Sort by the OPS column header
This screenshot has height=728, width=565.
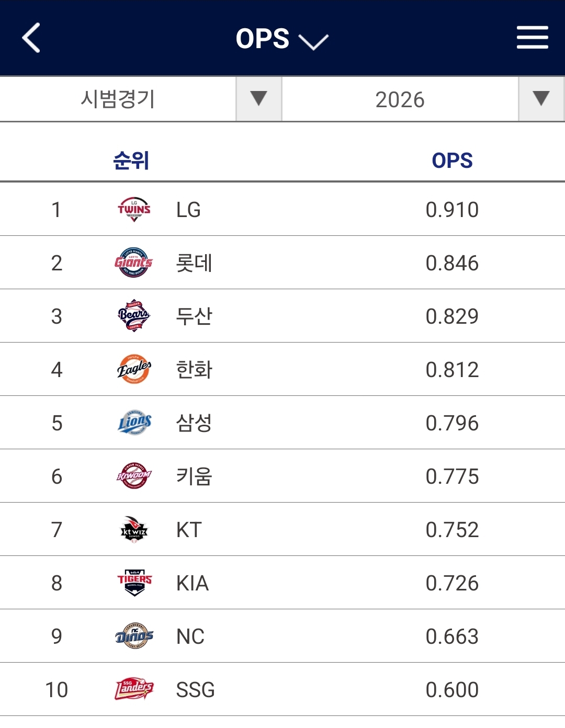tap(452, 161)
